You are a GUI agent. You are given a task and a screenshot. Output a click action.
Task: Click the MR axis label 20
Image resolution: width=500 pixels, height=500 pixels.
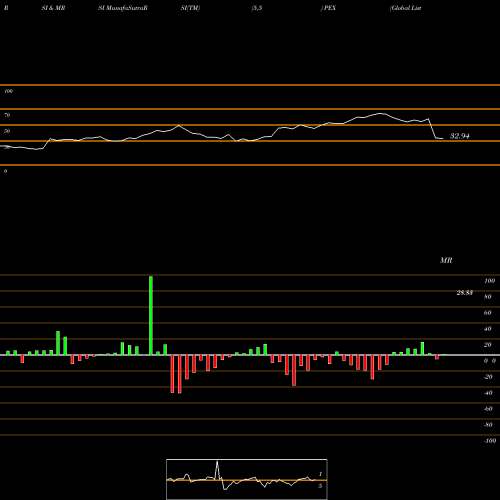pyautogui.click(x=488, y=345)
